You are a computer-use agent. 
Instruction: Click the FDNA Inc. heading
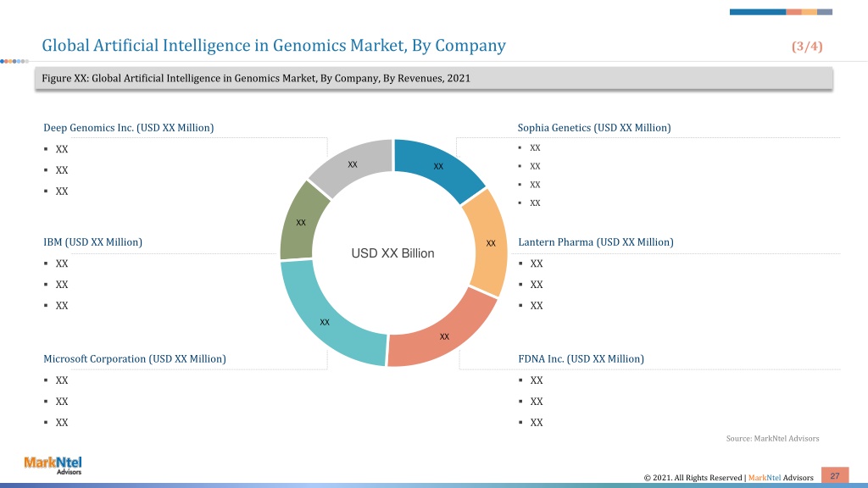point(581,359)
